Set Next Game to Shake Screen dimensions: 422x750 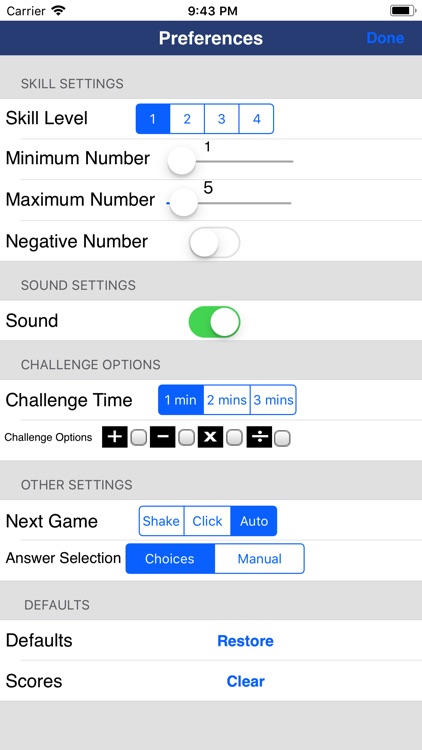click(x=161, y=521)
